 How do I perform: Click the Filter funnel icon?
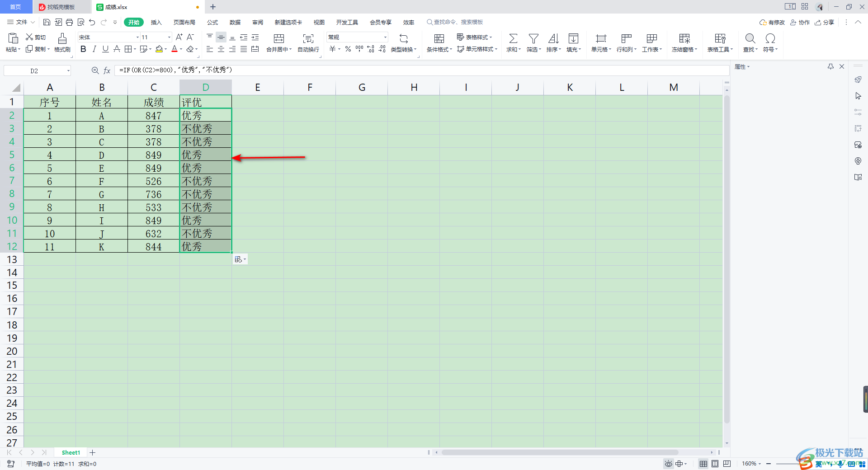pos(533,38)
